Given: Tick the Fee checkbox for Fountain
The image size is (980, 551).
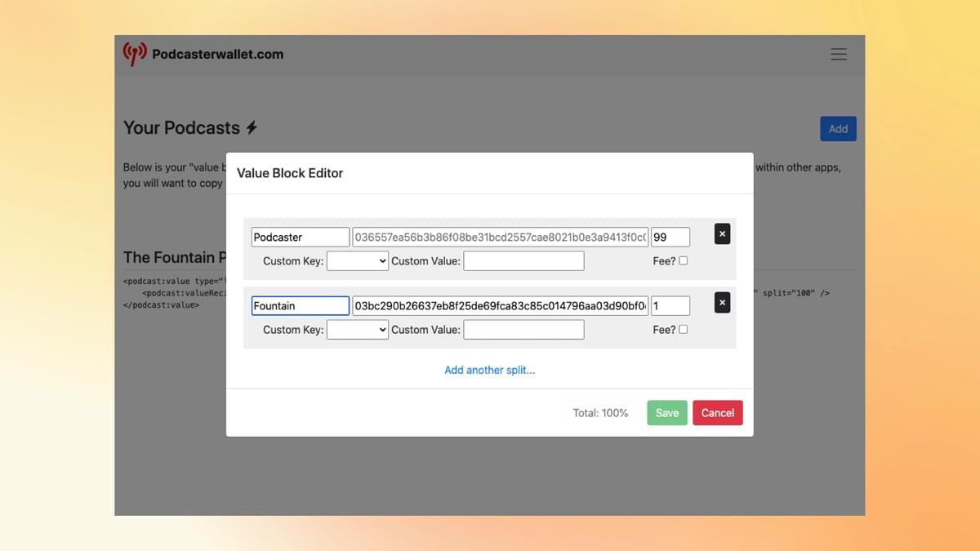Looking at the screenshot, I should [x=684, y=329].
